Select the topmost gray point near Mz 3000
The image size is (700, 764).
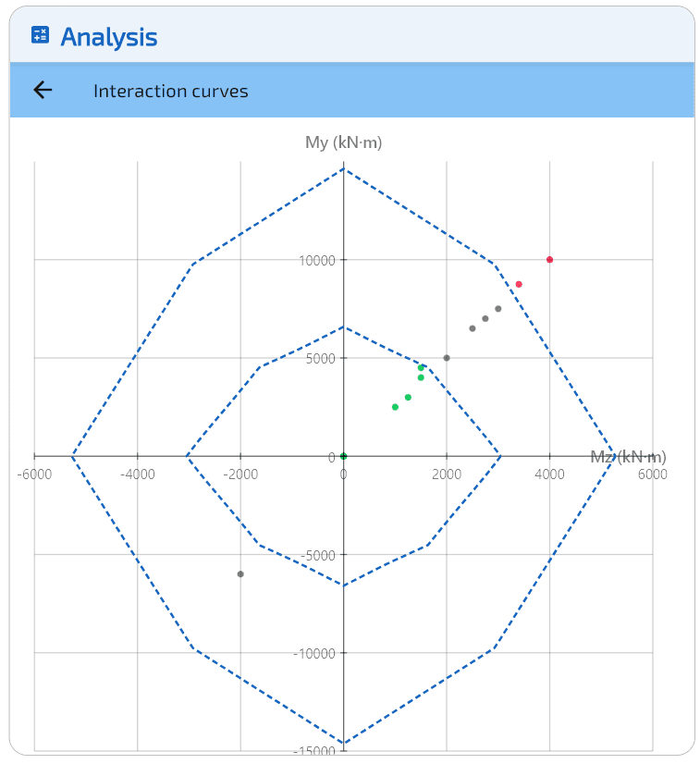coord(498,309)
